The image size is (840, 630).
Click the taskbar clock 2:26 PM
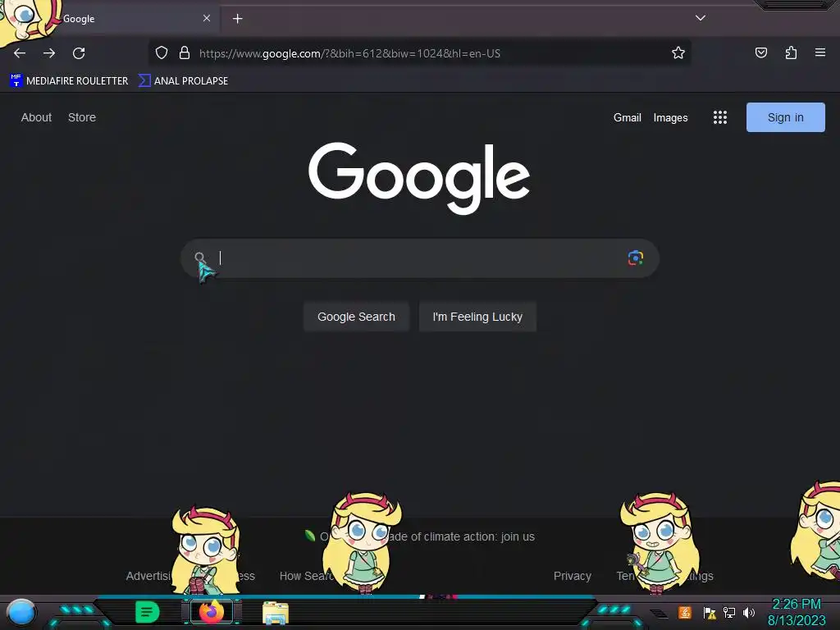796,605
